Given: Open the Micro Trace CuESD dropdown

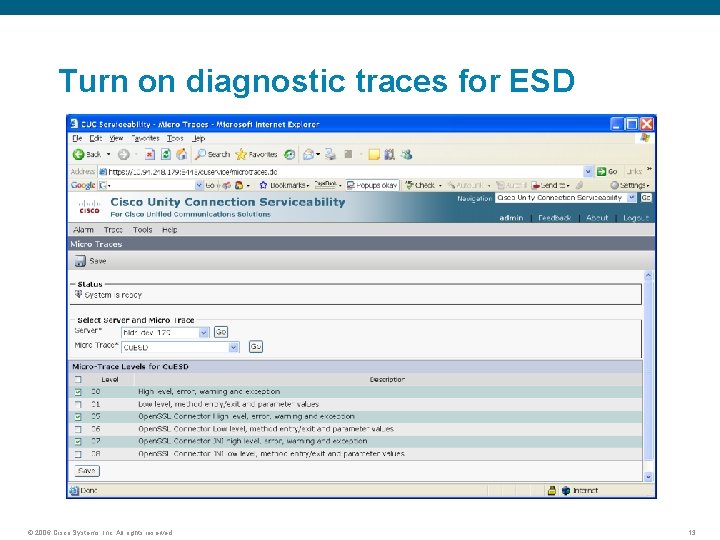Looking at the screenshot, I should [x=234, y=347].
